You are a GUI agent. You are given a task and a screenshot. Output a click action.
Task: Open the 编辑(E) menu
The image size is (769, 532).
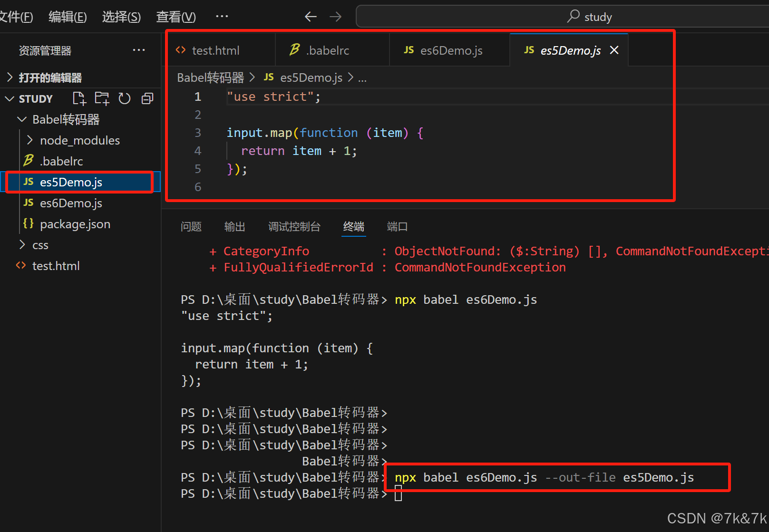pos(67,16)
